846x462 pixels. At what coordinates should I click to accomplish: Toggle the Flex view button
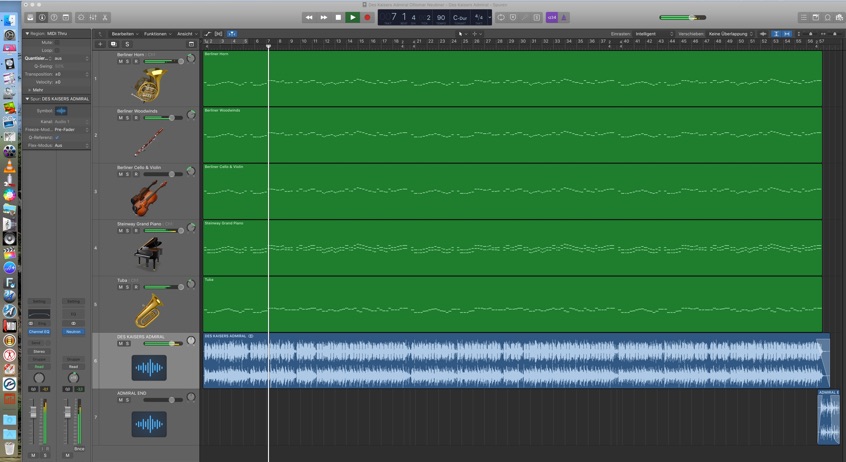219,33
